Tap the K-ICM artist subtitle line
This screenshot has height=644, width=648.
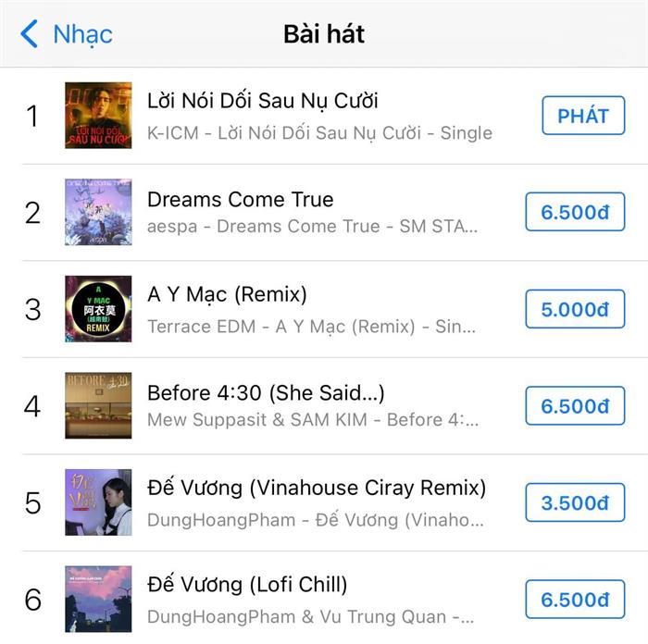[319, 133]
